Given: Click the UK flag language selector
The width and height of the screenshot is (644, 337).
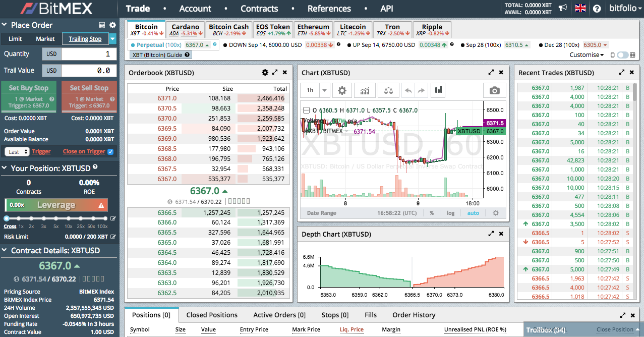Looking at the screenshot, I should pyautogui.click(x=580, y=8).
